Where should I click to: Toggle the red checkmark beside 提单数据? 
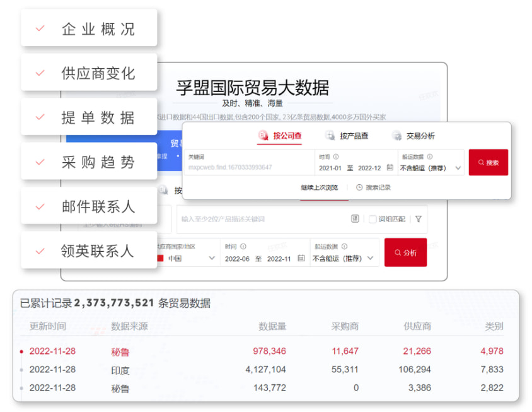(39, 117)
